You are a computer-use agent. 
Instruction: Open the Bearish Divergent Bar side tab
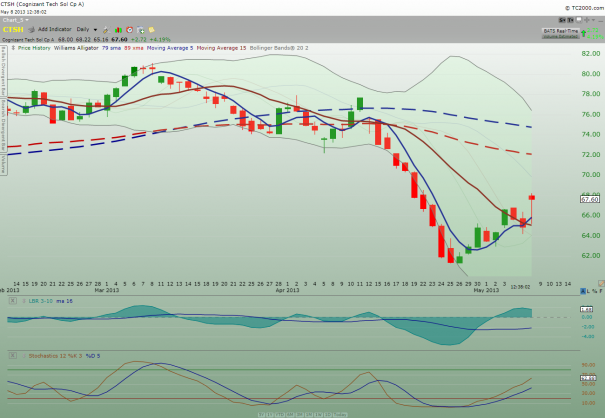[3, 125]
